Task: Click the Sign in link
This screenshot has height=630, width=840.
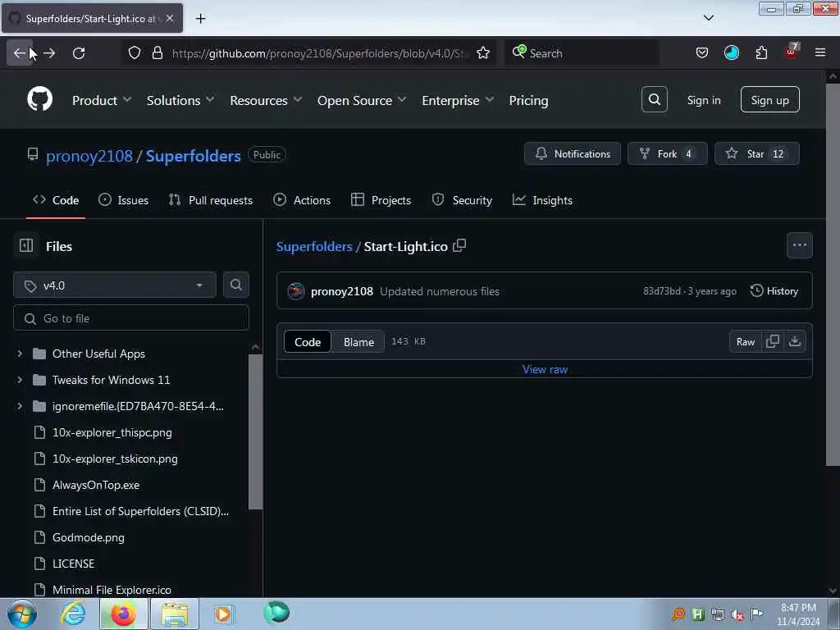Action: coord(703,100)
